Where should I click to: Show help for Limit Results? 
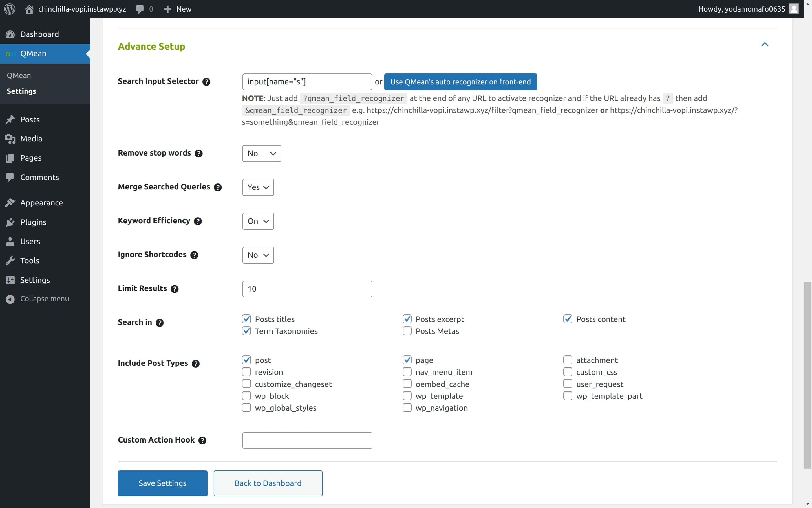pyautogui.click(x=175, y=289)
